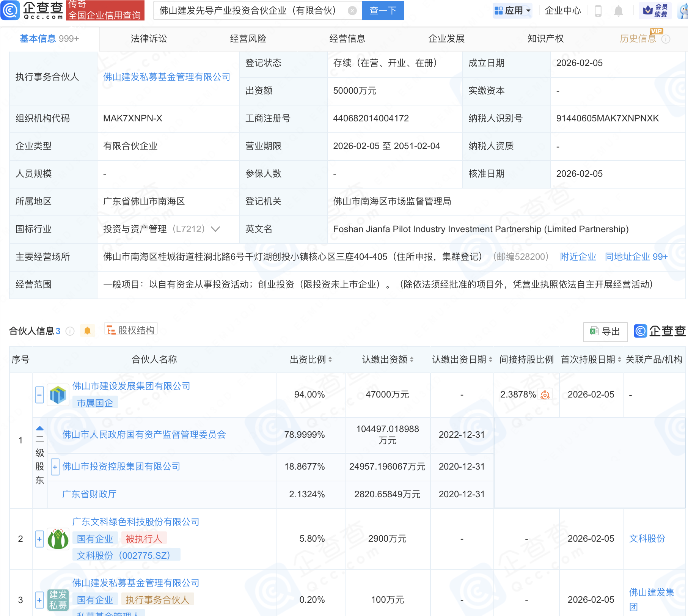
Task: Click the 佛山市建设发展集团 company logo
Action: [58, 395]
